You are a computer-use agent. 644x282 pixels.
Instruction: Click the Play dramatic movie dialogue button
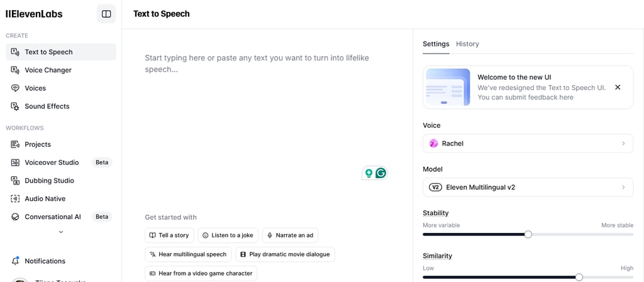[286, 254]
